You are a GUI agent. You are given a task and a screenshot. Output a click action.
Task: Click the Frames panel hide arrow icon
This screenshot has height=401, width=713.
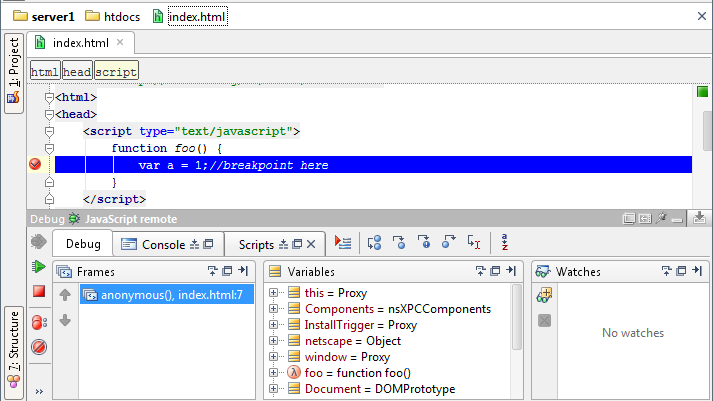243,271
